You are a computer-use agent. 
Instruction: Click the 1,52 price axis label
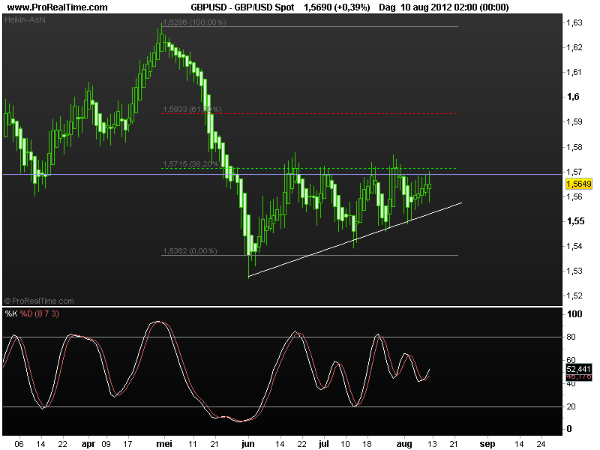pyautogui.click(x=574, y=295)
